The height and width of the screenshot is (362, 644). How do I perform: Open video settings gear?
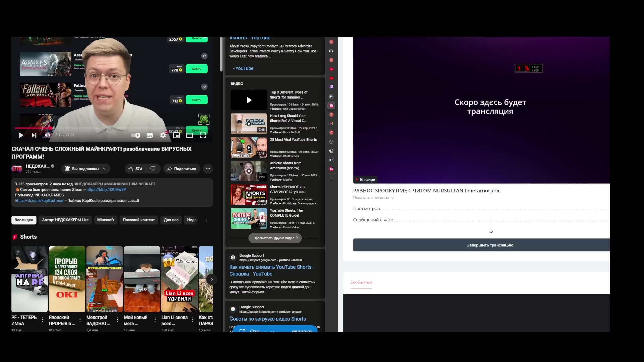coord(163,135)
